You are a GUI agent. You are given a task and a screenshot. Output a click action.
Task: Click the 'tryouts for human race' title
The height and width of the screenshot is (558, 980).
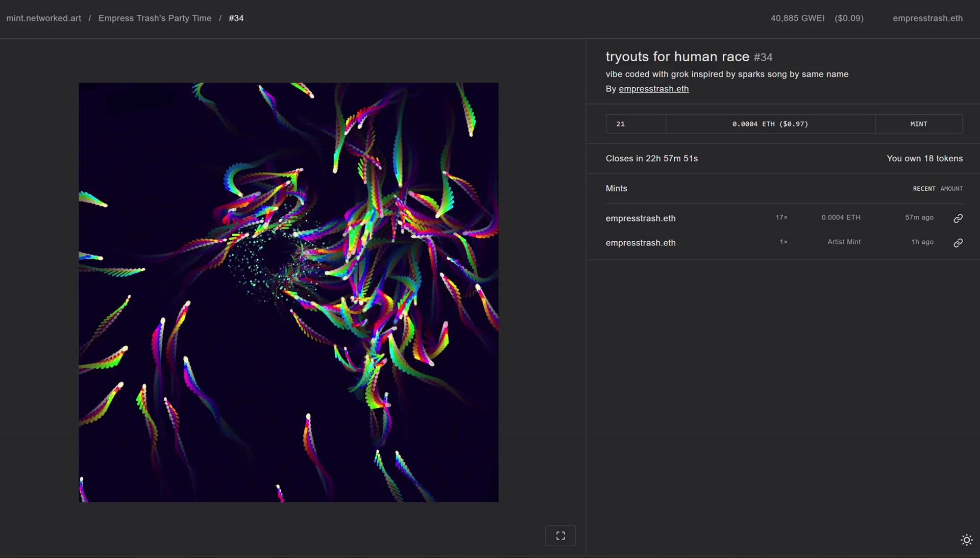(677, 57)
